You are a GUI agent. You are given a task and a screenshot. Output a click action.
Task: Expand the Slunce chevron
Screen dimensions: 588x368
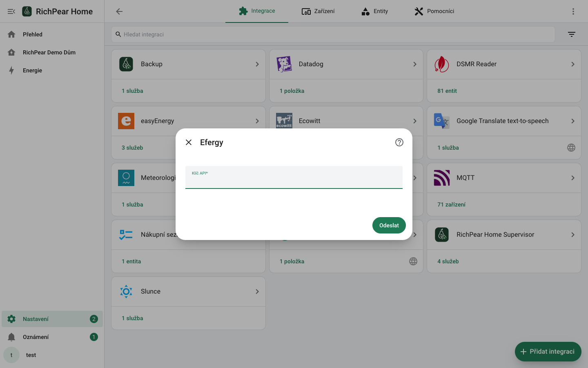point(257,292)
